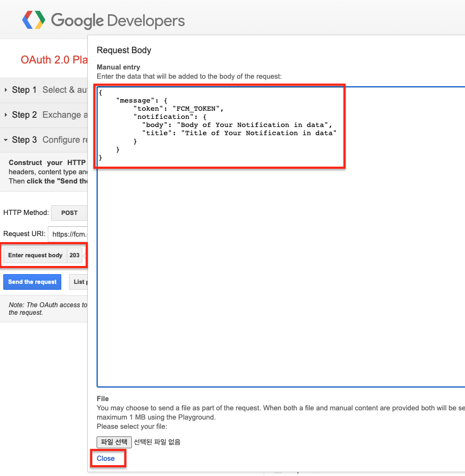Click the "HTTP Method:" label
Image resolution: width=465 pixels, height=476 pixels.
tap(26, 213)
